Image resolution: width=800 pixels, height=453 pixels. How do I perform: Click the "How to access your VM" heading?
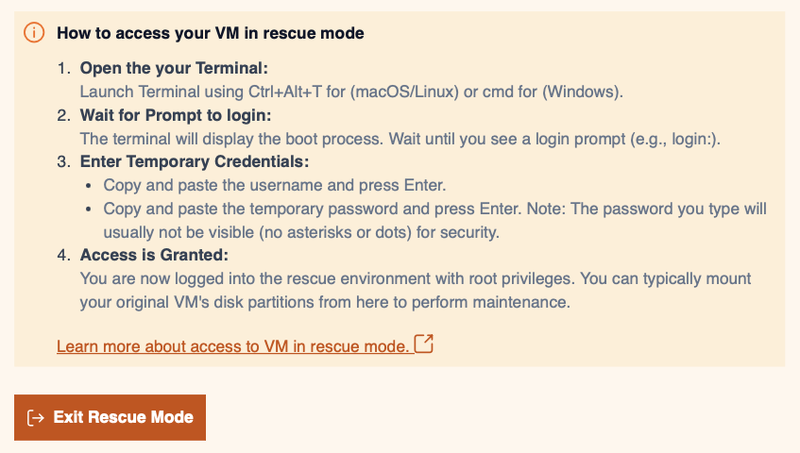pos(210,32)
